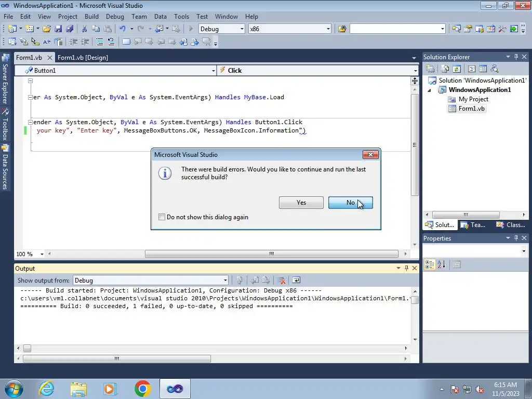Click the Increase Indent icon
The image size is (532, 399).
85,42
